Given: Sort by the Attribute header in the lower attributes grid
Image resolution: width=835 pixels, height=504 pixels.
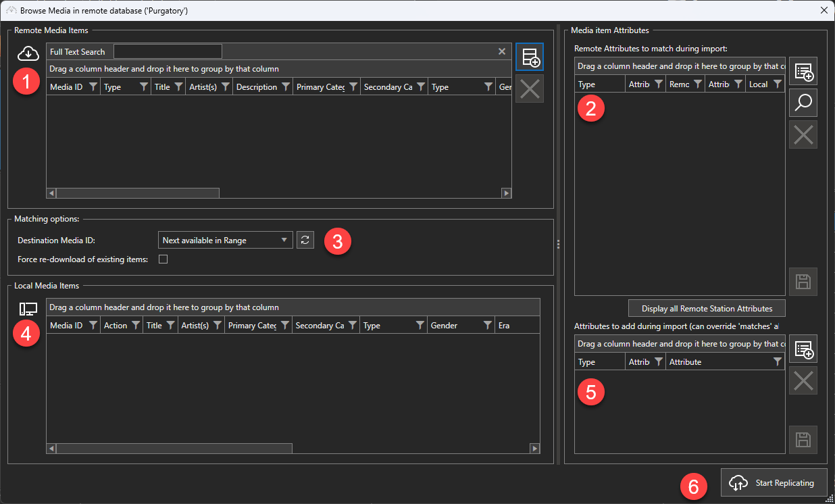Looking at the screenshot, I should point(685,361).
